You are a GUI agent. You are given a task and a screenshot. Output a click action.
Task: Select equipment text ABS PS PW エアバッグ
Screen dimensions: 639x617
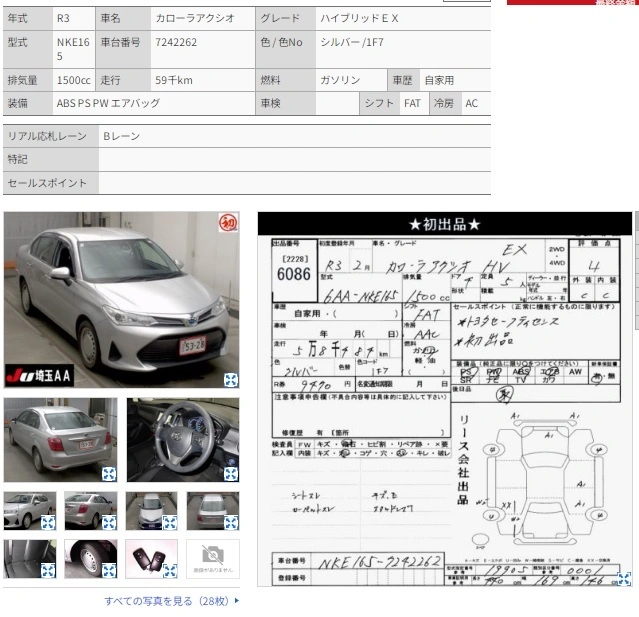point(108,104)
